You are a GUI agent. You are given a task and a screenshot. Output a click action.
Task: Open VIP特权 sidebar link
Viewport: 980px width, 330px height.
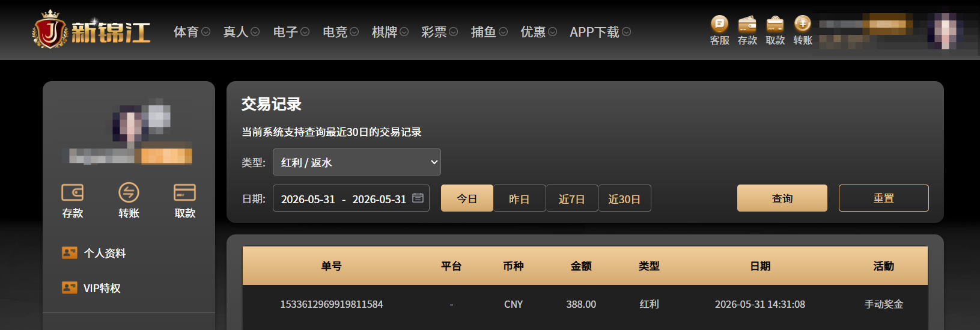pos(102,289)
